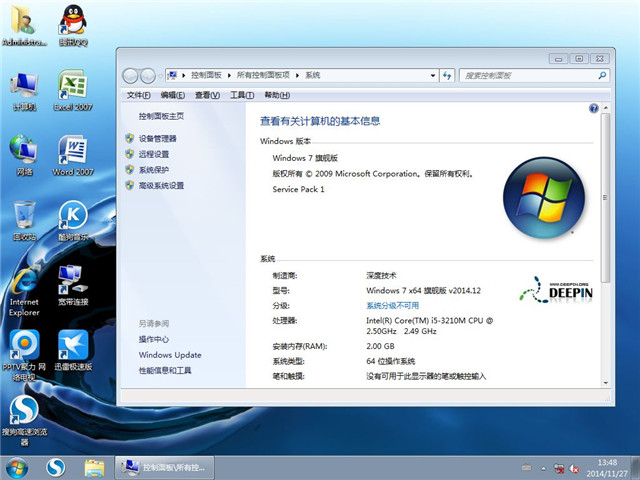
Task: Select the Network (网络) desktop icon
Action: coord(24,156)
